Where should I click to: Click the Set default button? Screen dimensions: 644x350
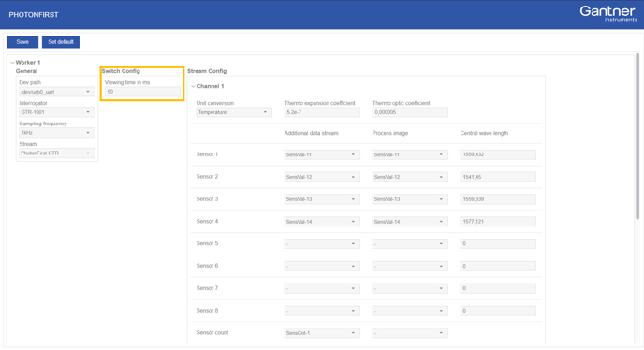(x=61, y=42)
